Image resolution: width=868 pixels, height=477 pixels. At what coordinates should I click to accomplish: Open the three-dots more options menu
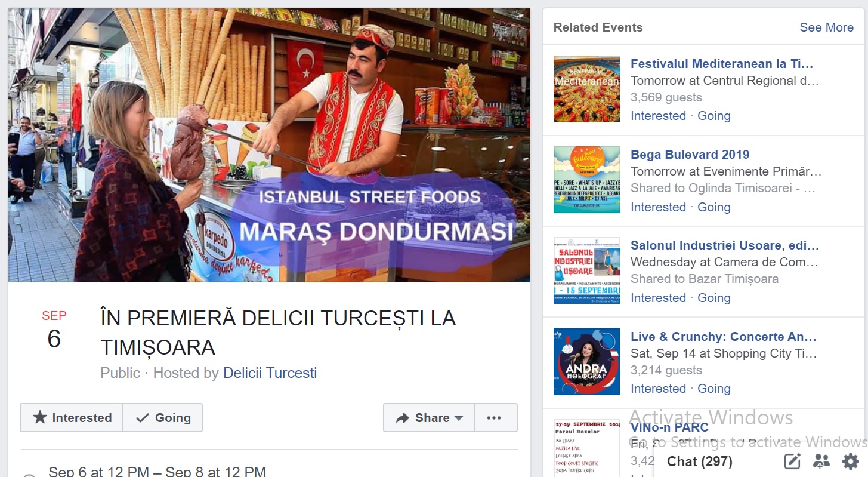[x=496, y=418]
